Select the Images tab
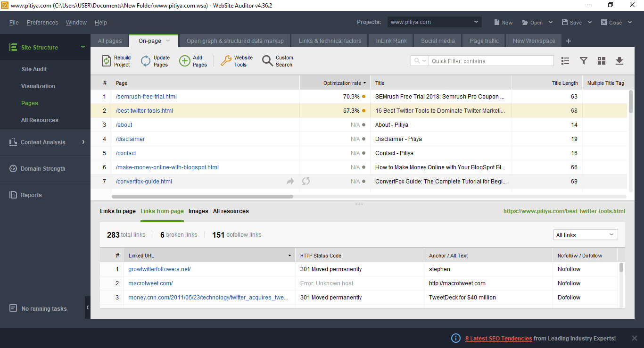 coord(198,211)
